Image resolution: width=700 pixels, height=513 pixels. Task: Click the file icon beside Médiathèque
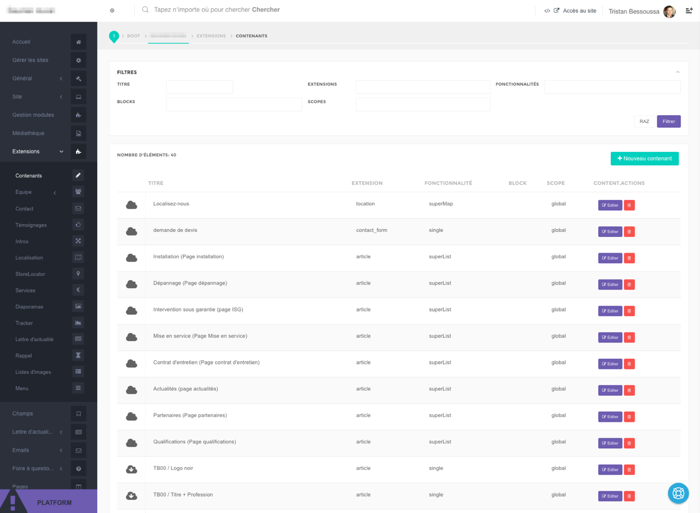coord(78,133)
